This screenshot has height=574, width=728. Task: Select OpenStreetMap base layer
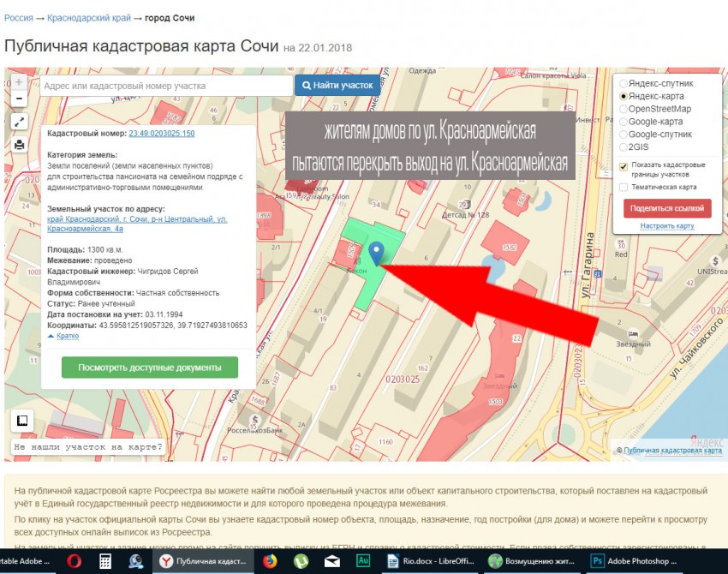coord(624,110)
